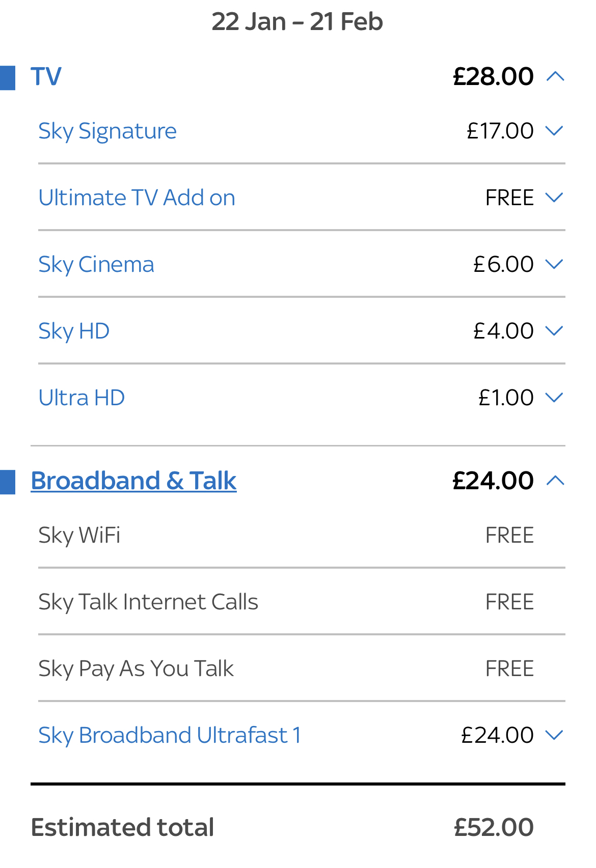Collapse the TV section chevron
This screenshot has height=868, width=596.
point(555,76)
